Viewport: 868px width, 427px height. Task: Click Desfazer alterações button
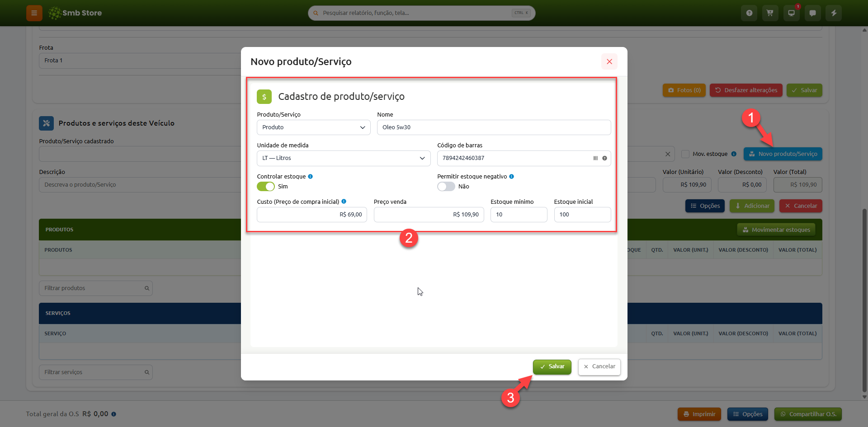click(x=746, y=90)
